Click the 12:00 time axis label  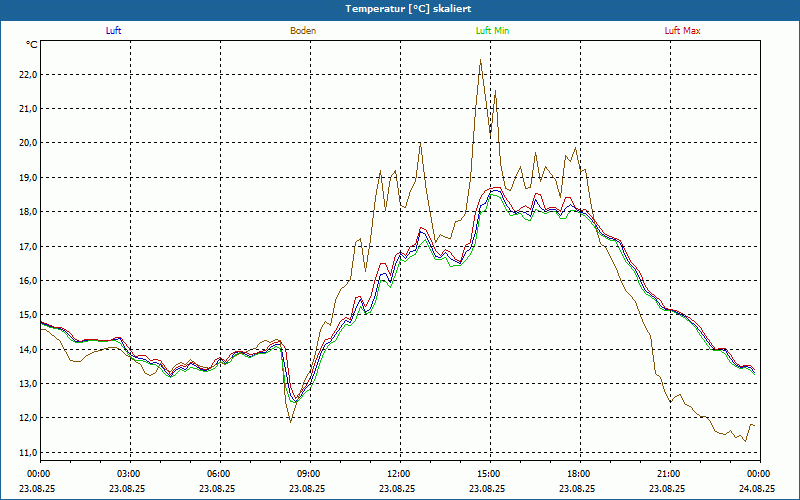[398, 474]
